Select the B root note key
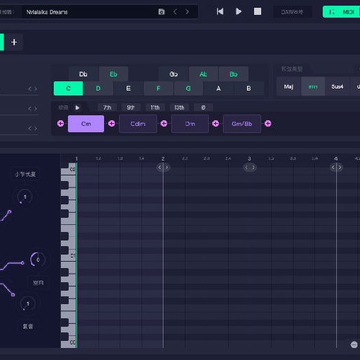 click(x=248, y=88)
